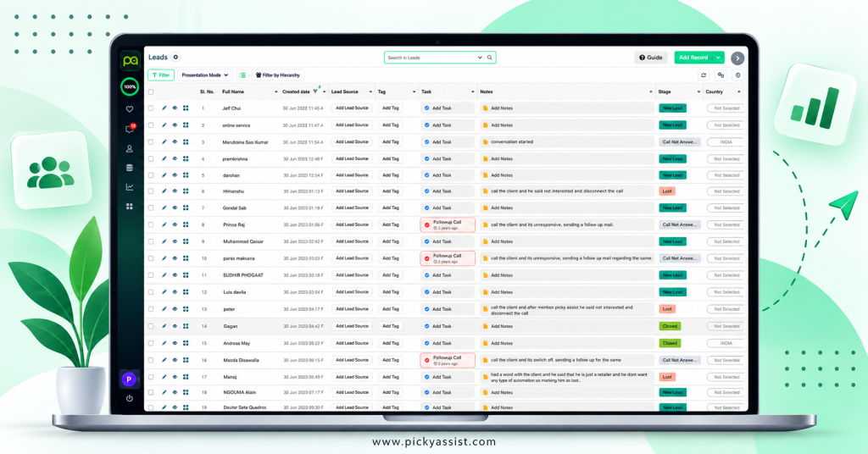Click the round gray arrow button at top right
The height and width of the screenshot is (454, 868).
click(x=737, y=58)
